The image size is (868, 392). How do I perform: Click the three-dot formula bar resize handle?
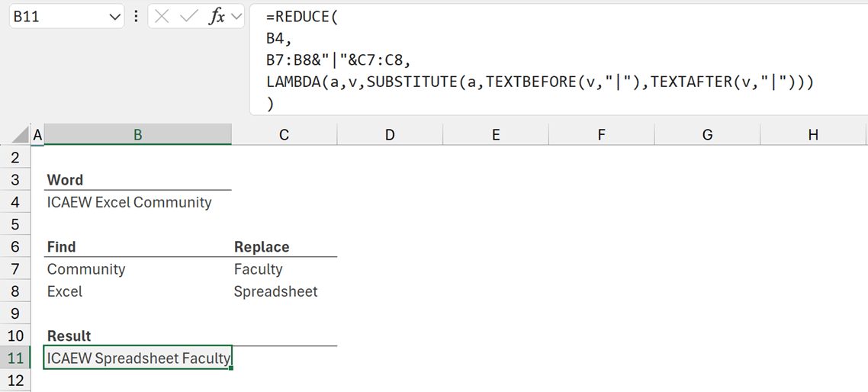[136, 17]
